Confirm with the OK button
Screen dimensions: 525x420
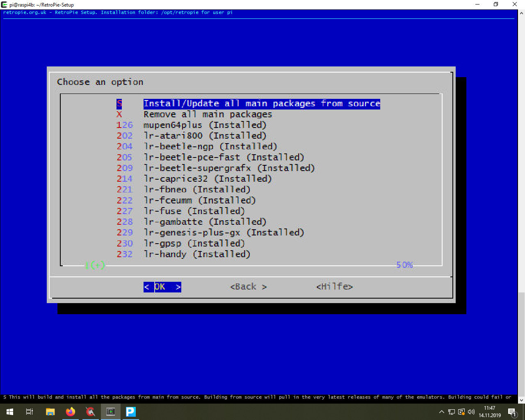click(162, 287)
